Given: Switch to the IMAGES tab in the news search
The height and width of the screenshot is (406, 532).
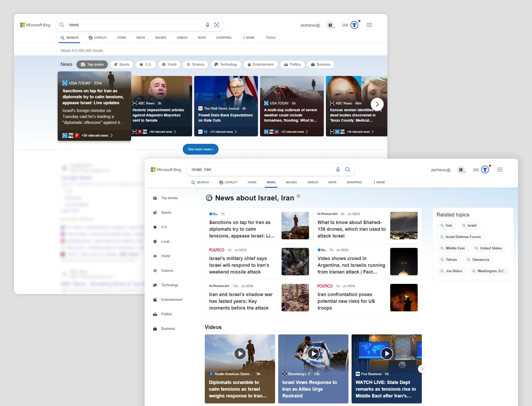Looking at the screenshot, I should coord(161,38).
